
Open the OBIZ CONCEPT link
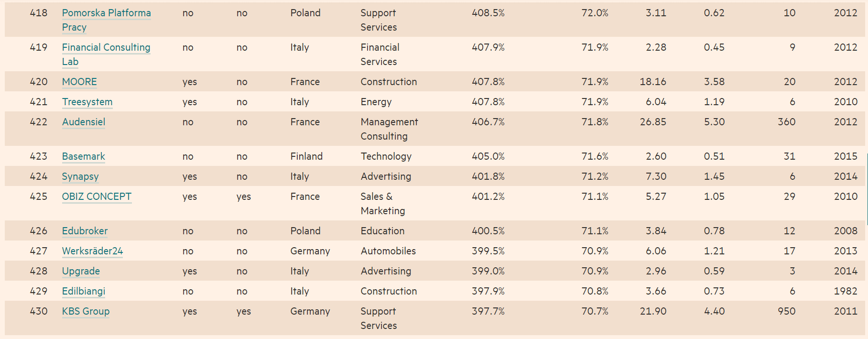click(x=97, y=197)
